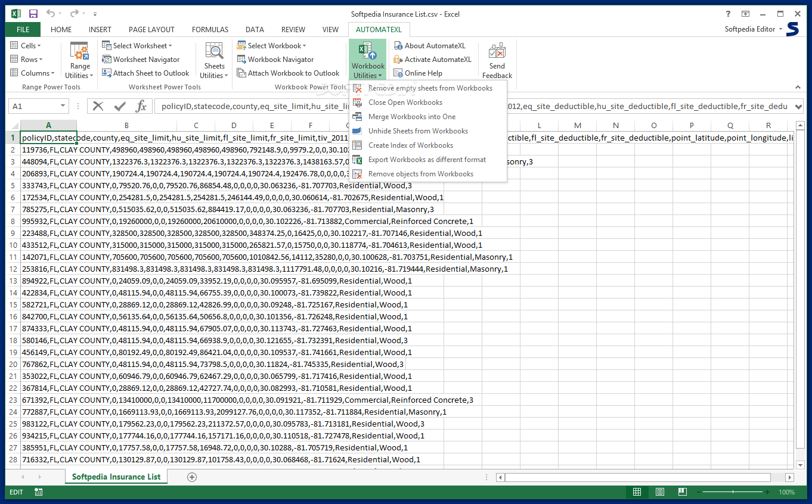
Task: Choose Close Open Workbooks
Action: click(427, 102)
